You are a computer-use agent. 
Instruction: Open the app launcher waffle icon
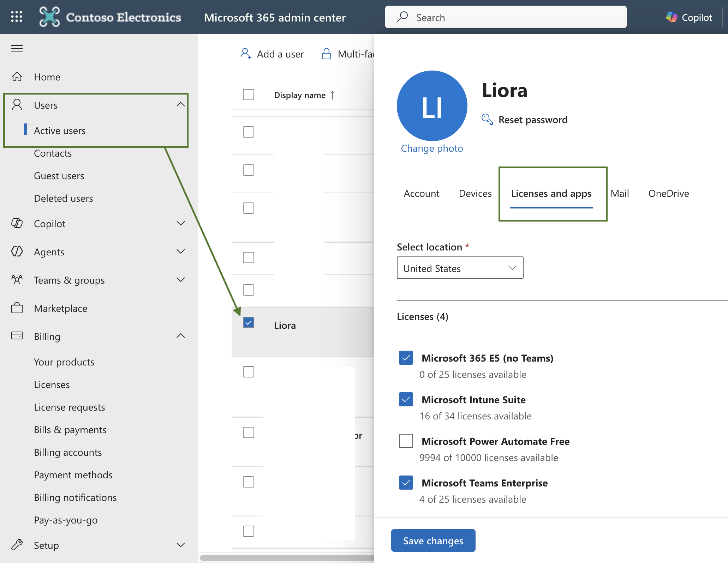coord(17,17)
